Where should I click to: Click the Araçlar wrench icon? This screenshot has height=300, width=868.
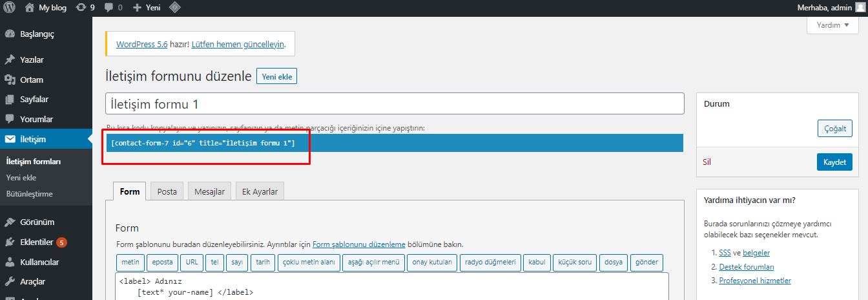click(10, 282)
